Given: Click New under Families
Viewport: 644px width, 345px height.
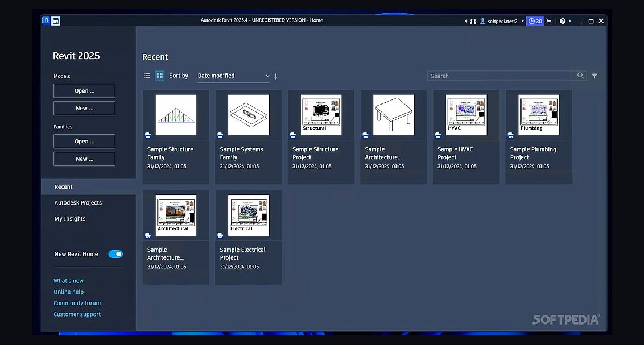Looking at the screenshot, I should 85,159.
